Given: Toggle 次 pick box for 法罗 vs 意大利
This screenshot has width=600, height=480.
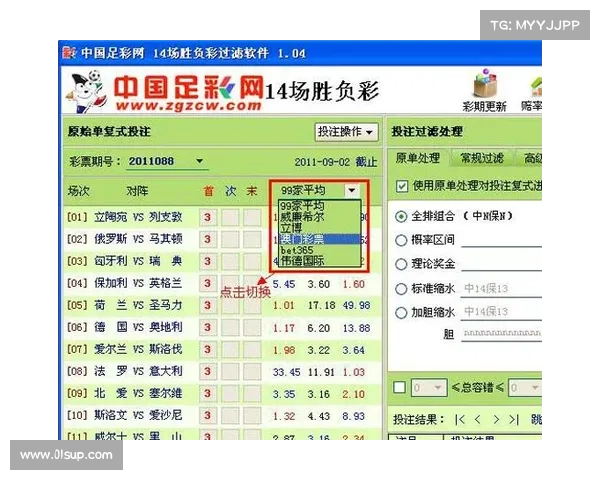Looking at the screenshot, I should pyautogui.click(x=230, y=371).
